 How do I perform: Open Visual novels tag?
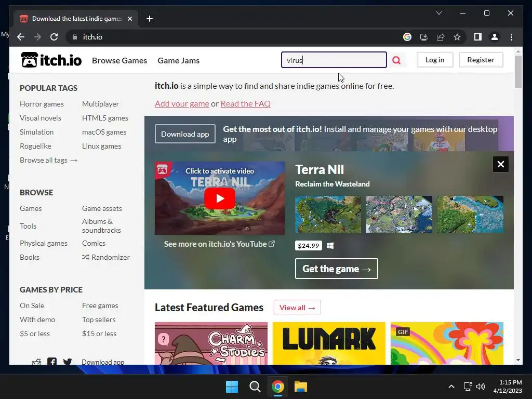pos(41,118)
